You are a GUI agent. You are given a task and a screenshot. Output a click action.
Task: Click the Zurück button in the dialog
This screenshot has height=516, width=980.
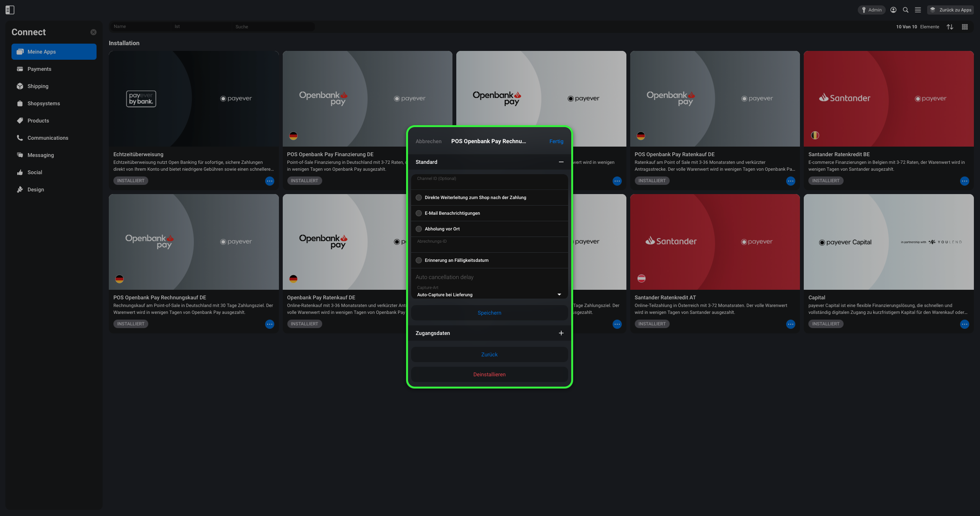[x=490, y=354]
